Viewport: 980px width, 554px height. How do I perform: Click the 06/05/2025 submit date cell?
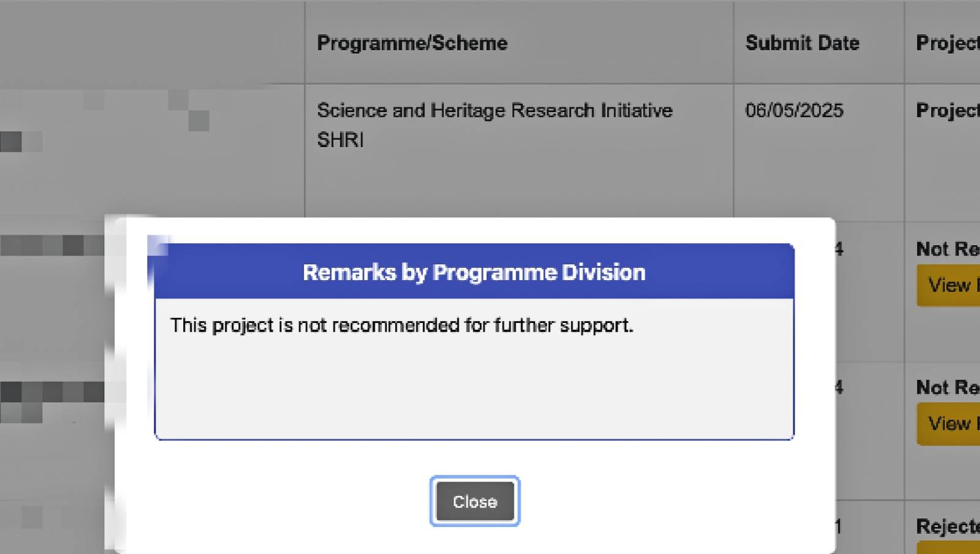click(x=794, y=110)
